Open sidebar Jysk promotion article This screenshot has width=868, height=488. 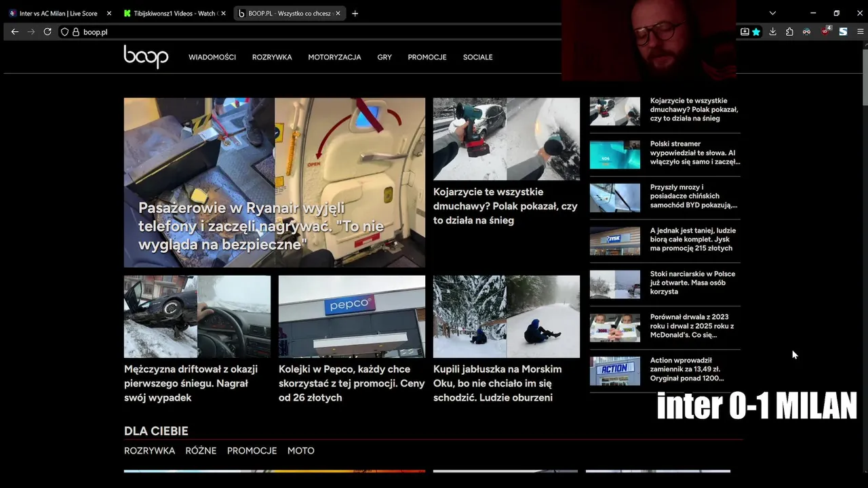point(693,239)
